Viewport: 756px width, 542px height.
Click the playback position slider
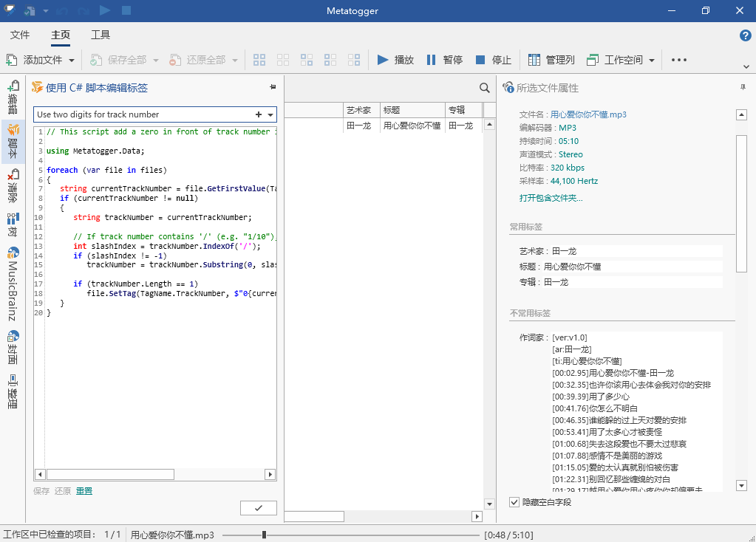click(264, 535)
